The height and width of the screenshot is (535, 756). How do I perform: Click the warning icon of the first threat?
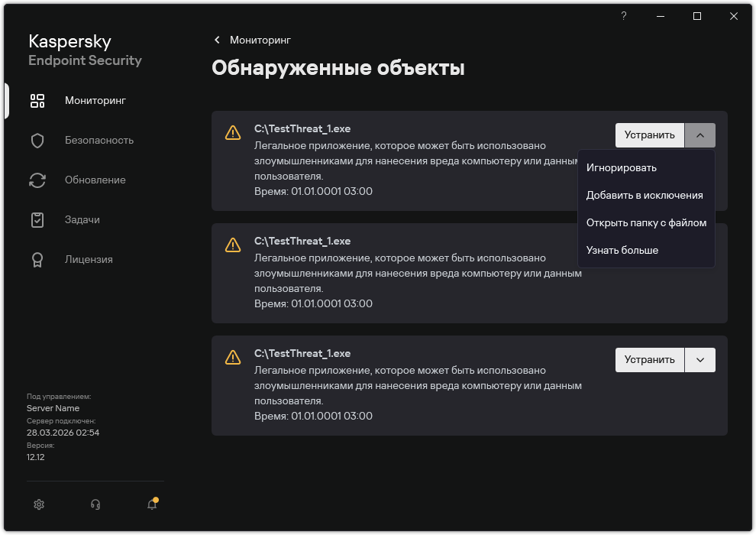point(233,133)
